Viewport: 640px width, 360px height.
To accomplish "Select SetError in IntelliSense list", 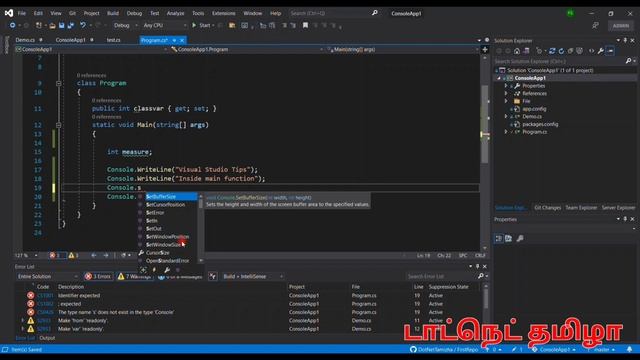I will point(167,213).
